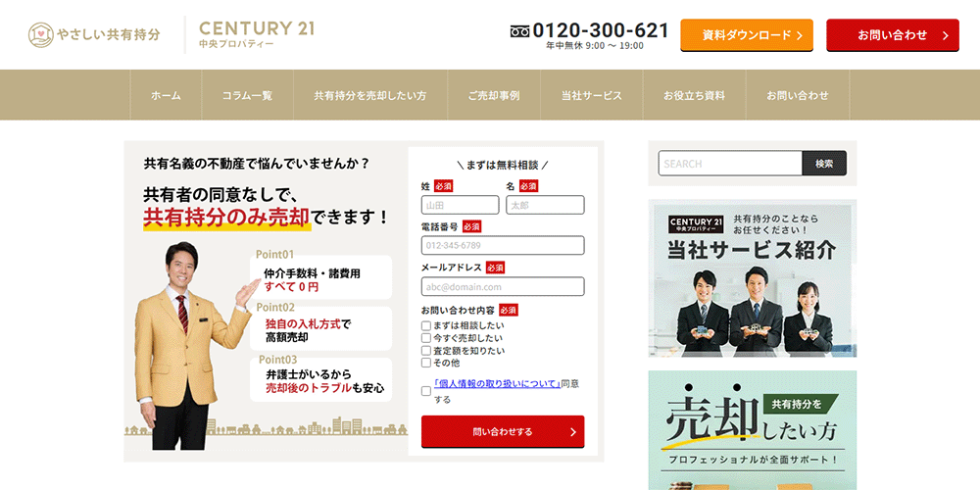Open the 当社サービス紹介 banner image

[x=752, y=278]
